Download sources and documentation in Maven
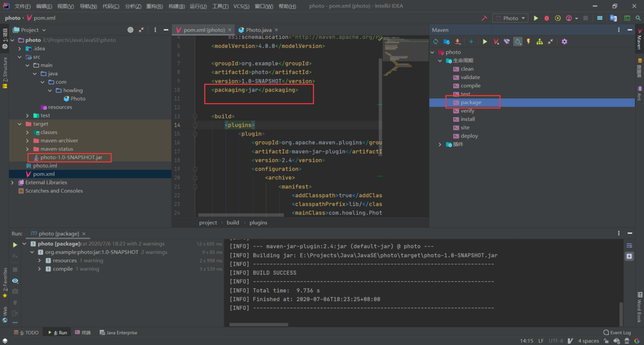 click(x=457, y=42)
